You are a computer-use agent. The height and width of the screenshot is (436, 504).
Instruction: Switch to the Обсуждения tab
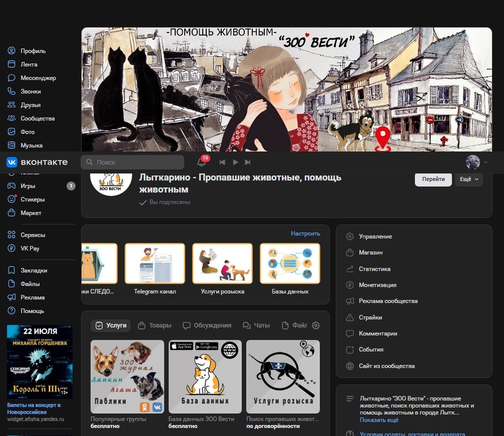(x=207, y=325)
